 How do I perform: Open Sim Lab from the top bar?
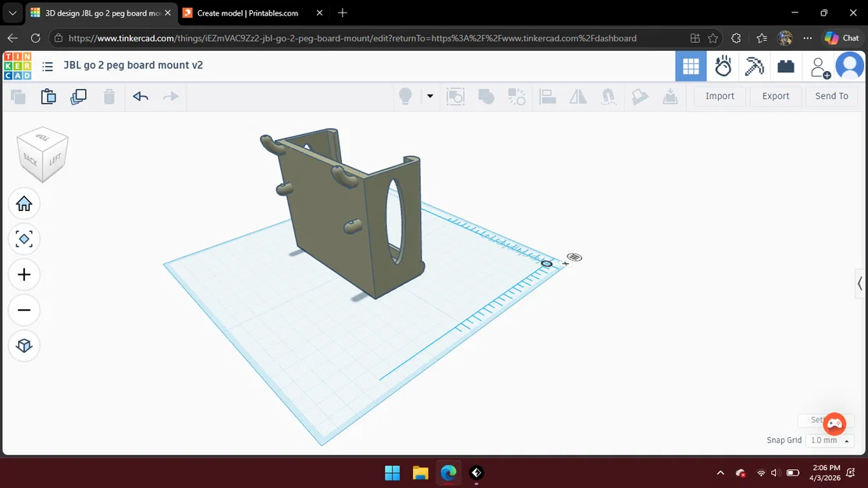coord(723,66)
